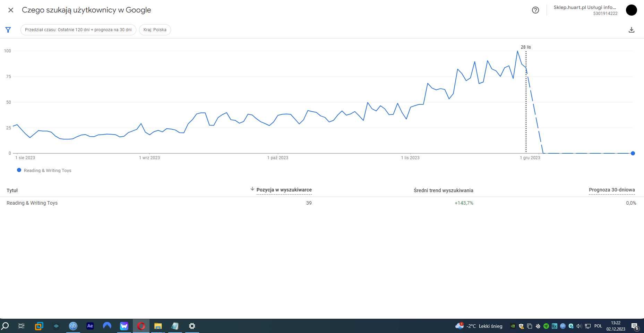
Task: Open Windows Security shield tray icon
Action: (521, 326)
